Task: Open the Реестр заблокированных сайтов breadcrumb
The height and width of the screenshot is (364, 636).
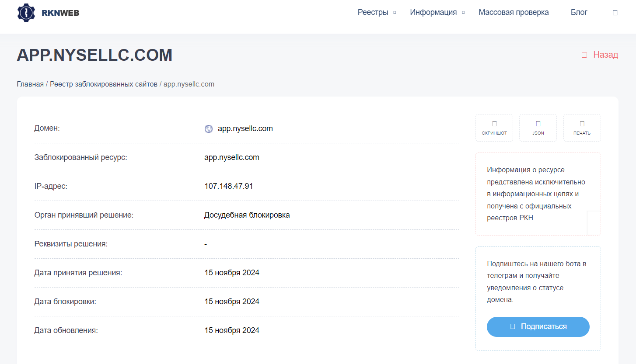Action: [x=104, y=84]
